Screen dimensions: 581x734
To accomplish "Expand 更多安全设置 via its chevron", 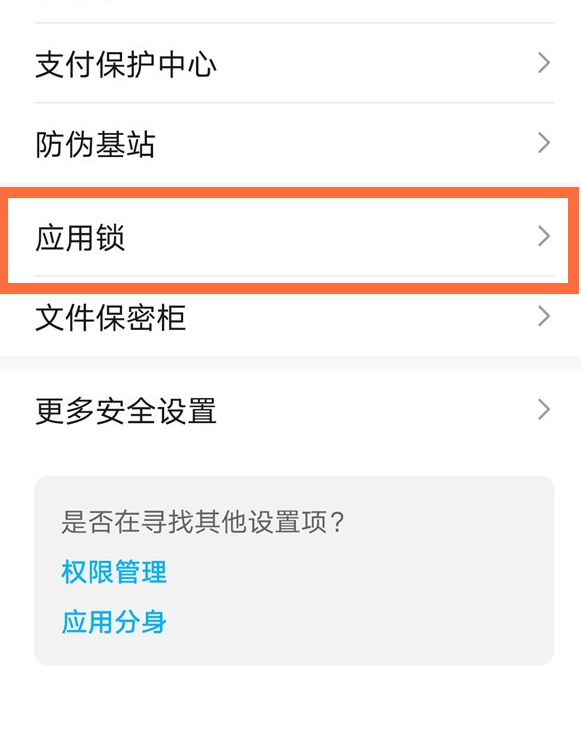I will point(544,410).
